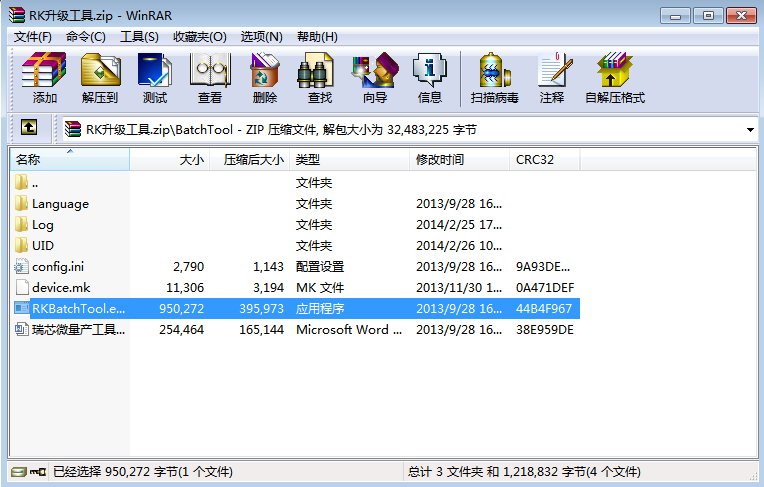Select the 瑞芯微量产工具 document name

[78, 330]
